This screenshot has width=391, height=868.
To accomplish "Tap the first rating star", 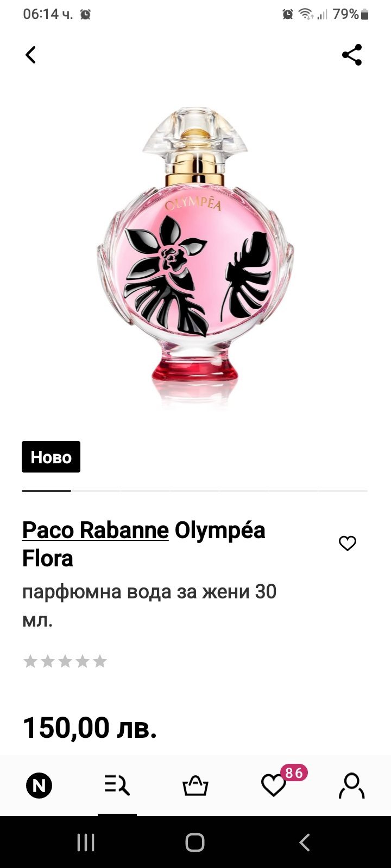I will pyautogui.click(x=30, y=661).
